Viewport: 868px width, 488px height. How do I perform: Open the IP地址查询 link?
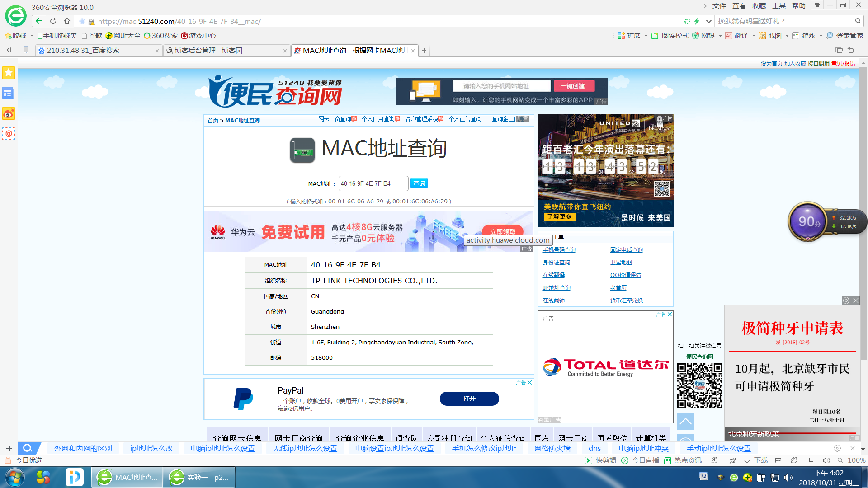click(x=557, y=288)
